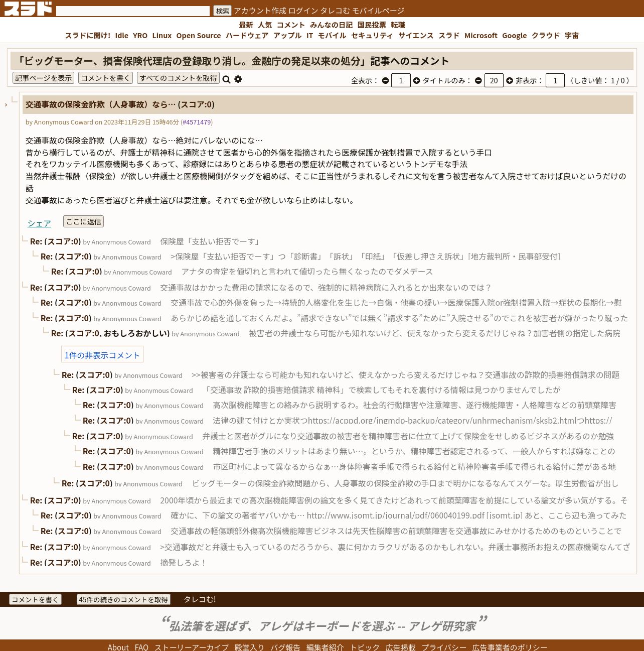The width and height of the screenshot is (644, 651).
Task: Open the アカウント作成 link
Action: point(260,11)
